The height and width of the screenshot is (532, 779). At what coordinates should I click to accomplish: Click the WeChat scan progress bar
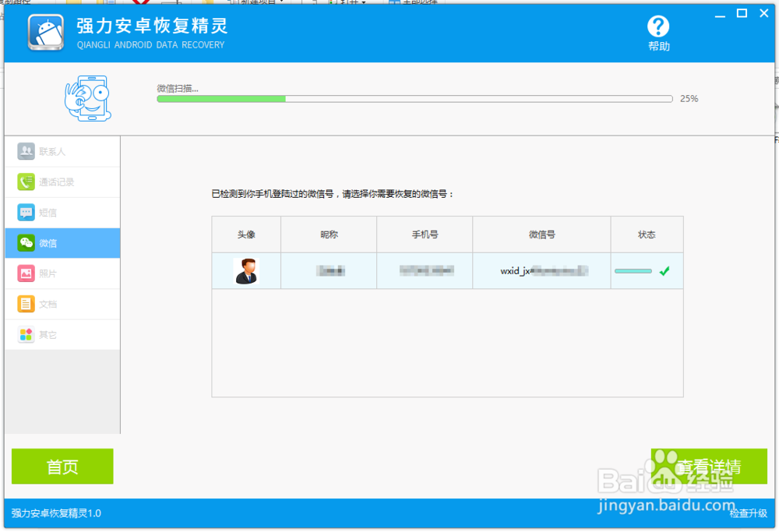tap(415, 99)
